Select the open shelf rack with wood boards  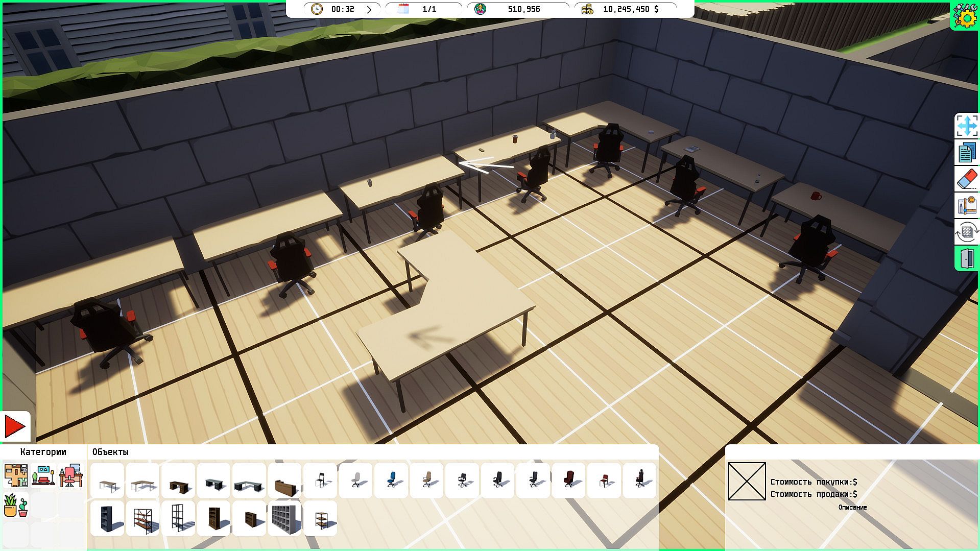point(143,518)
